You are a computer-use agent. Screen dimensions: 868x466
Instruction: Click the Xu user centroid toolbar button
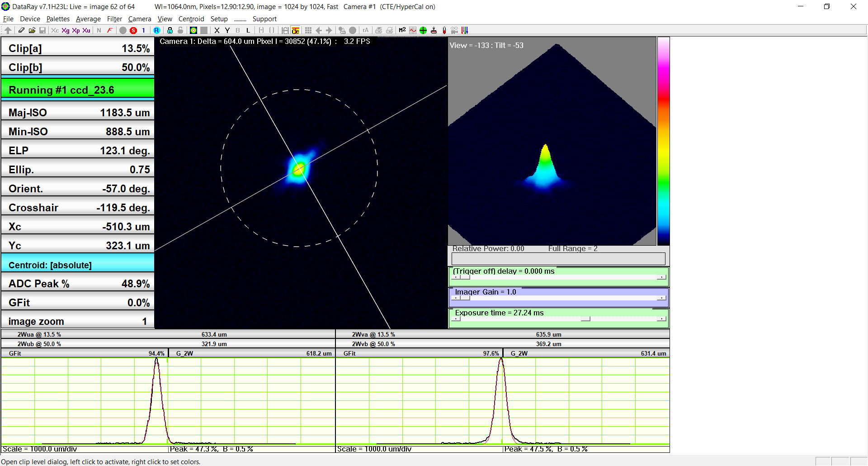(86, 30)
